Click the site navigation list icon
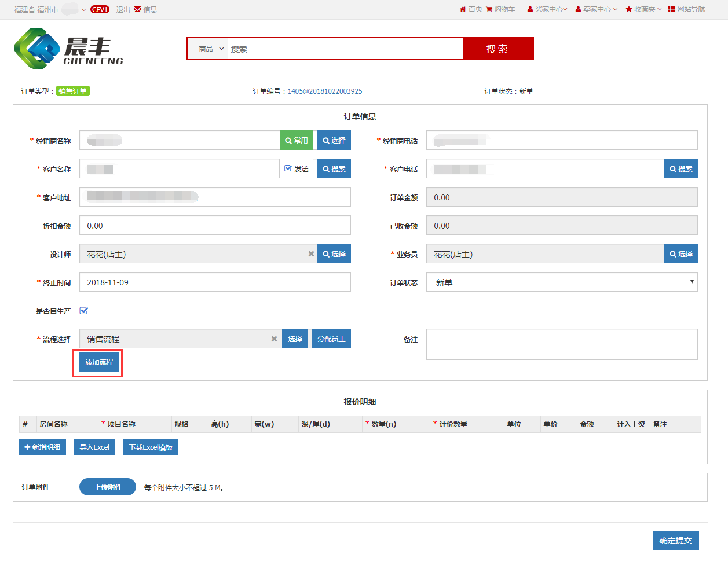 click(671, 9)
